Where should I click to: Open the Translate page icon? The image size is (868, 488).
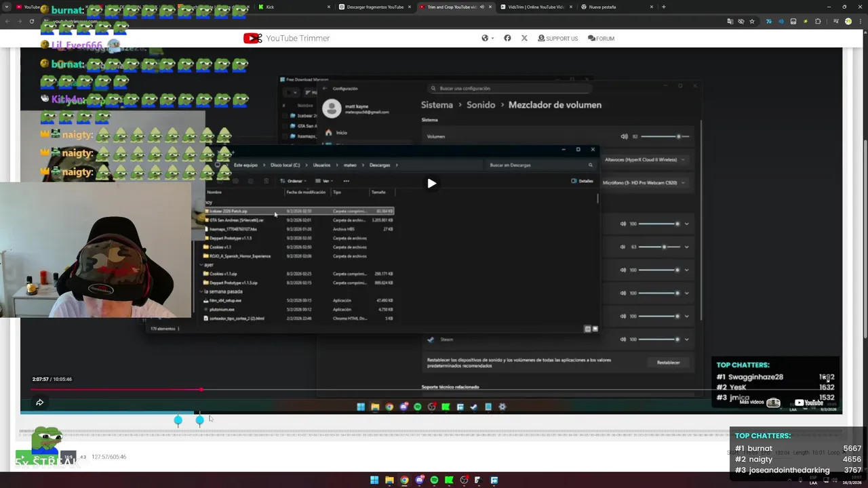(x=730, y=21)
